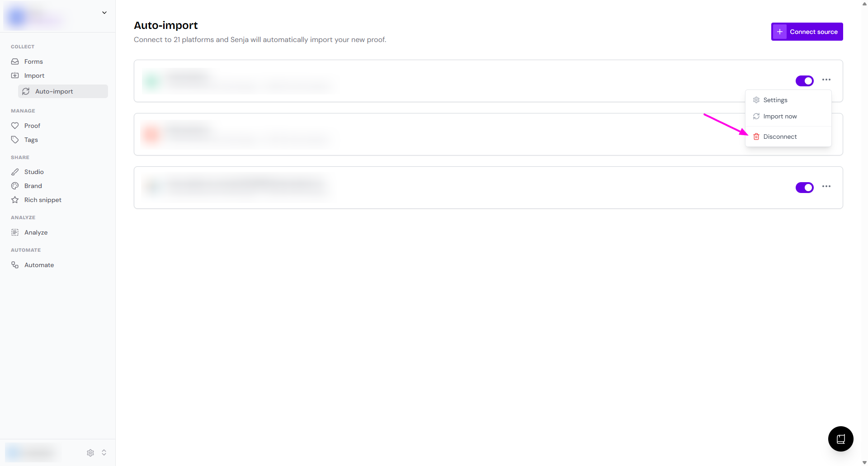Open the black help widget button
The image size is (868, 466).
pyautogui.click(x=840, y=438)
